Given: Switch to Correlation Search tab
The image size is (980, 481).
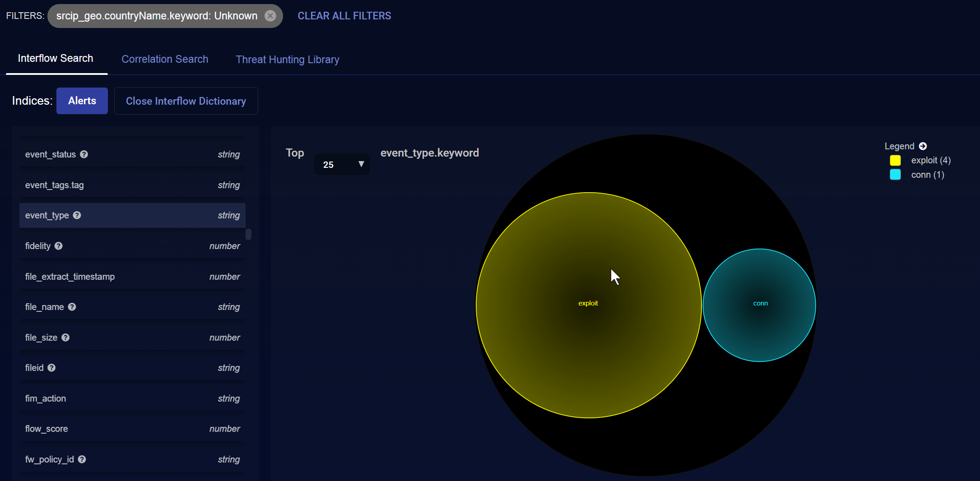Looking at the screenshot, I should 165,59.
